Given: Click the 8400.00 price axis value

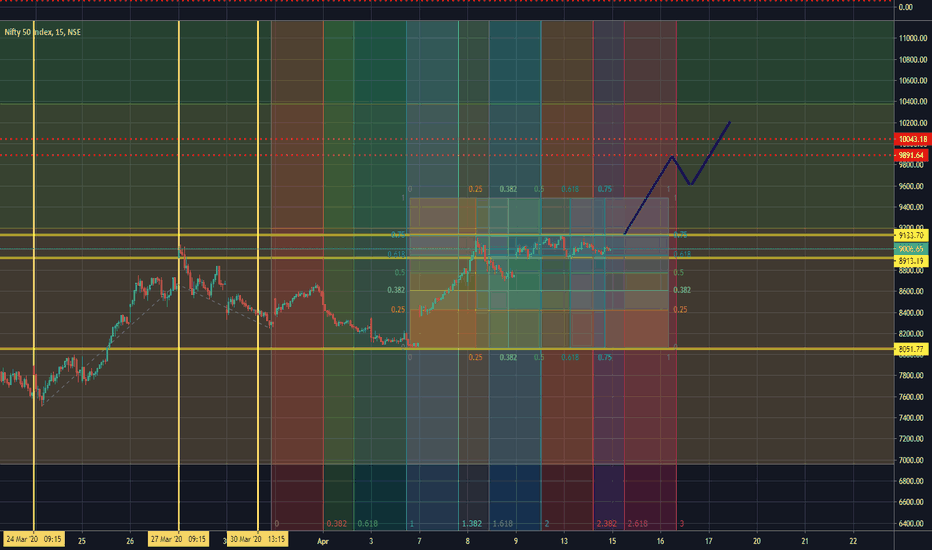Looking at the screenshot, I should (913, 313).
